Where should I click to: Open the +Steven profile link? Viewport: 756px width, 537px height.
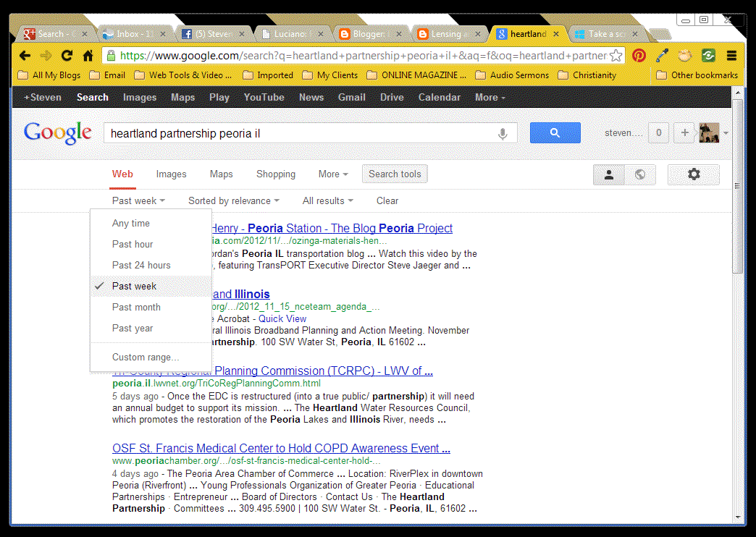pos(43,98)
